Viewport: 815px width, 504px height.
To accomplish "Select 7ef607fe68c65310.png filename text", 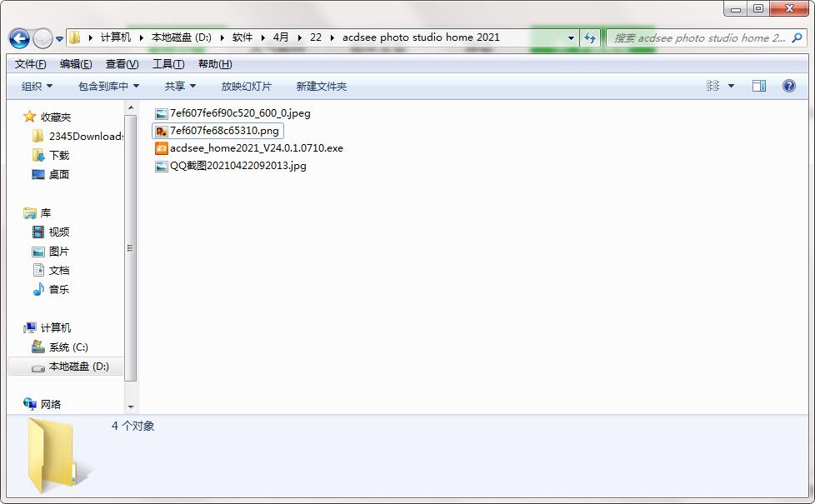I will pos(224,131).
